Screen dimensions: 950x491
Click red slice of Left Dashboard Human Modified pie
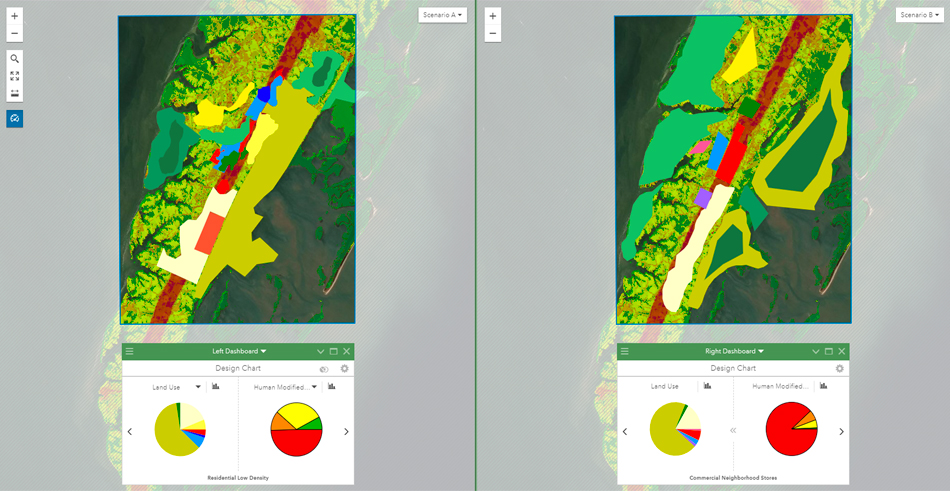296,444
